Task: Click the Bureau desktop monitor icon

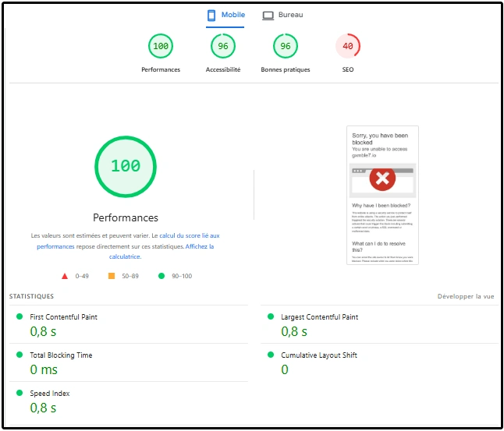Action: pyautogui.click(x=268, y=16)
